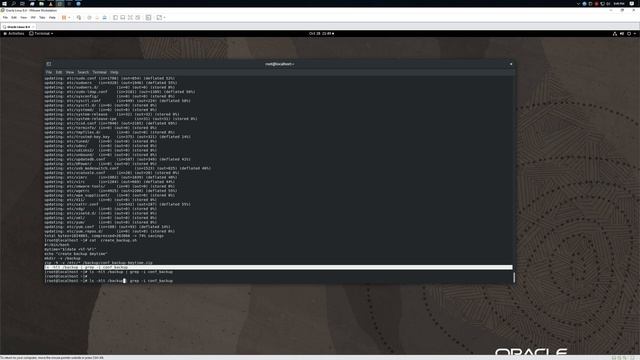Click the Windows taskbar clock

(619, 3)
